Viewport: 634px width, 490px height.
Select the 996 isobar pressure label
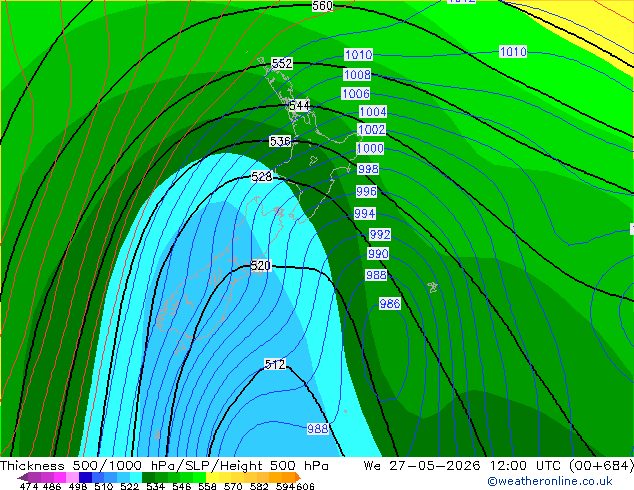pos(366,191)
